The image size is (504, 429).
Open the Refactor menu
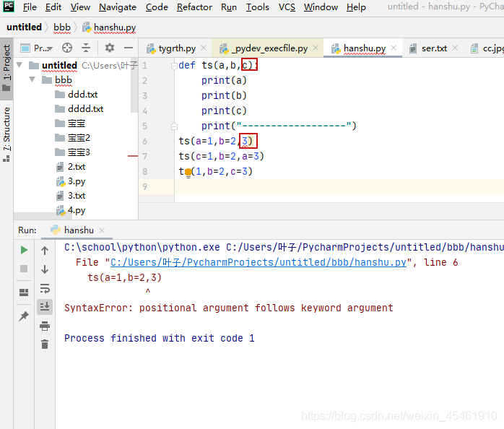point(194,6)
